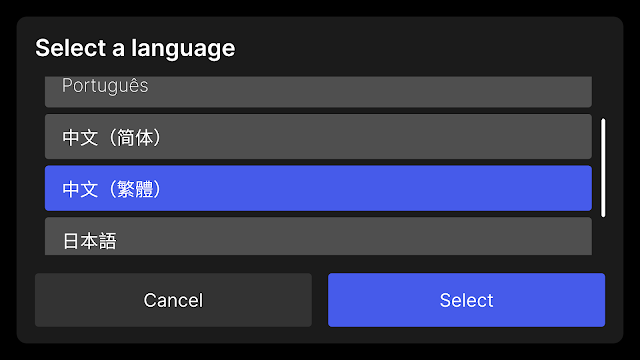Screen dimensions: 640x360
Task: Click the gray row just above 中文（简体）
Action: pos(318,92)
